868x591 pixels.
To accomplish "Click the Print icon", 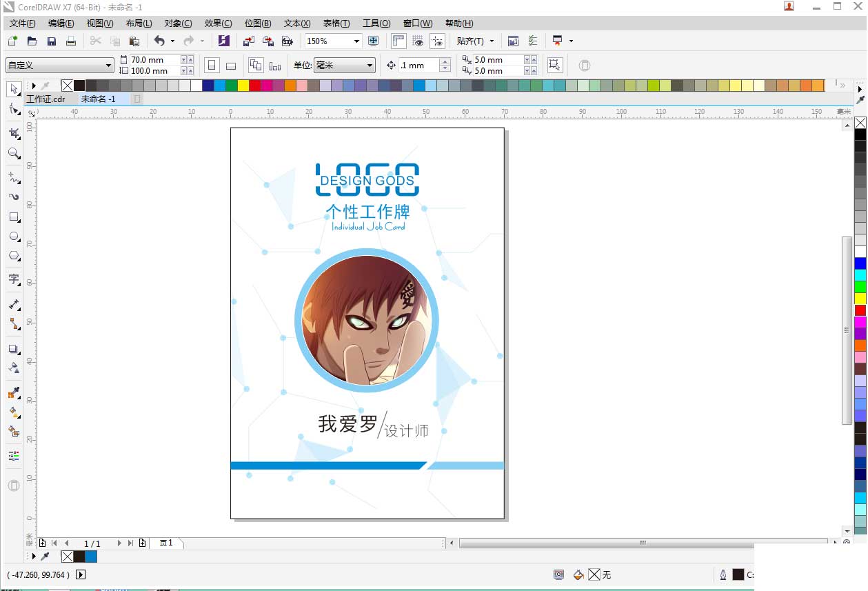I will click(x=70, y=41).
